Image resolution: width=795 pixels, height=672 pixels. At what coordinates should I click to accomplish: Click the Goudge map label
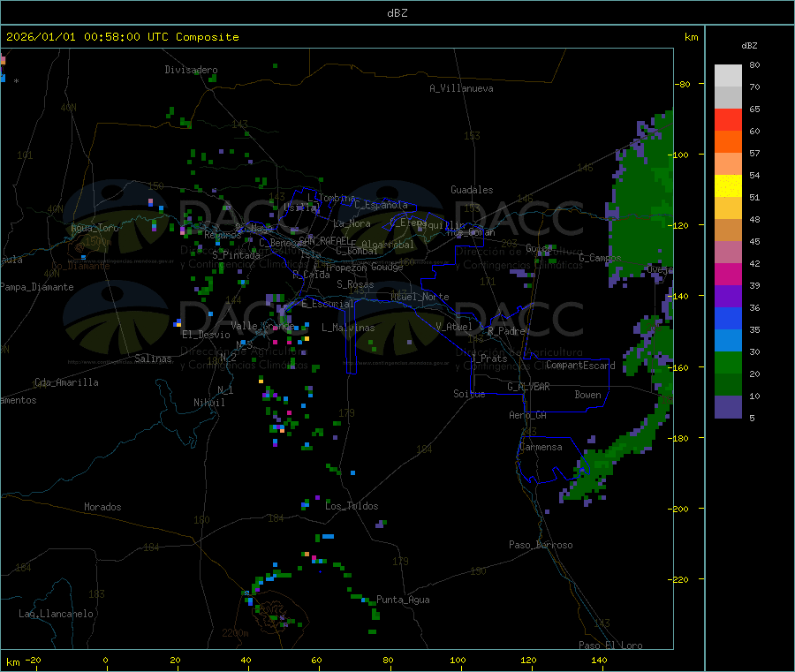pyautogui.click(x=387, y=267)
